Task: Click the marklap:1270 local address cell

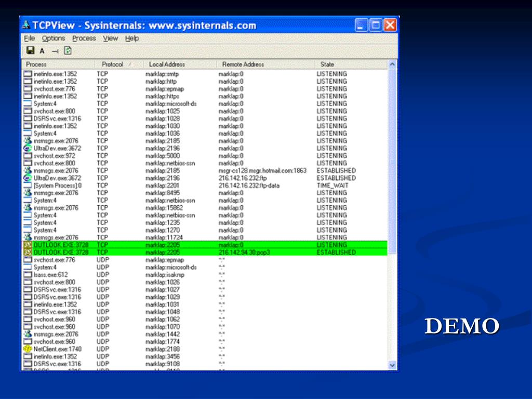Action: pyautogui.click(x=163, y=230)
